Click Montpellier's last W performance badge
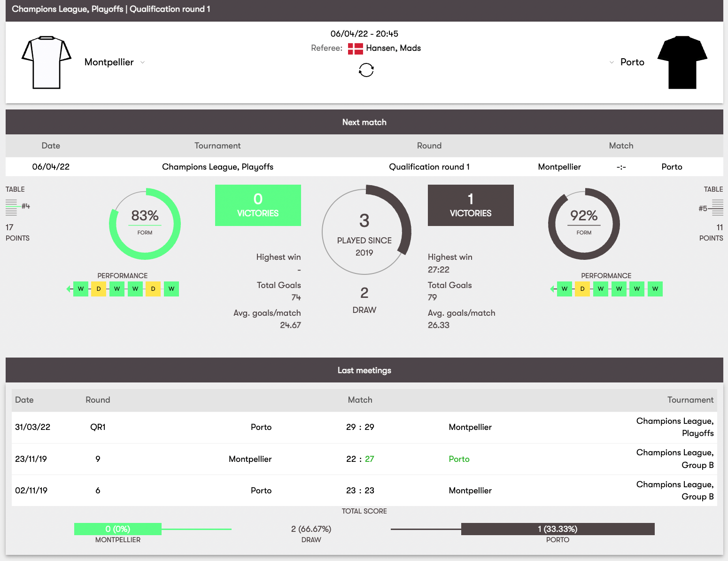Screen dimensions: 728x561 pyautogui.click(x=171, y=289)
